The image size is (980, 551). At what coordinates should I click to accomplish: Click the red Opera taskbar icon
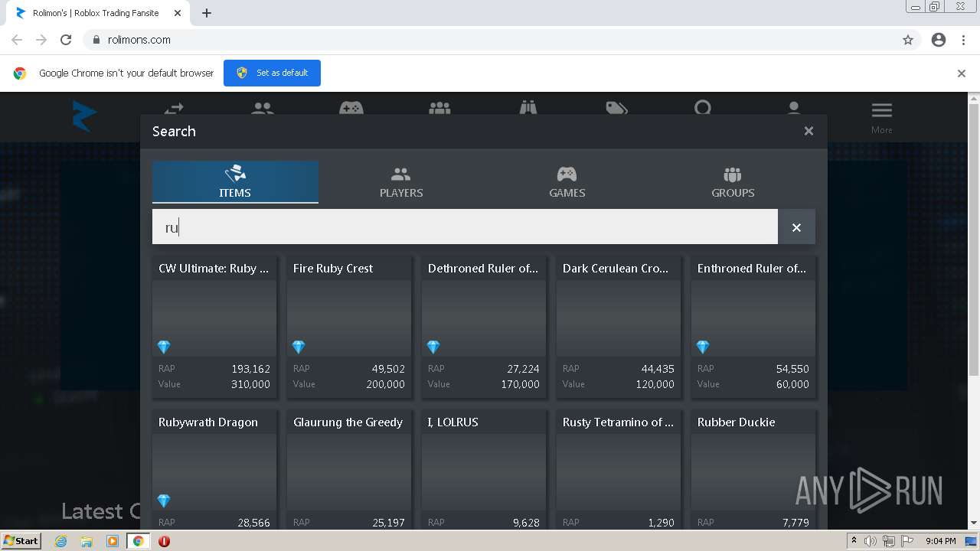[x=164, y=541]
